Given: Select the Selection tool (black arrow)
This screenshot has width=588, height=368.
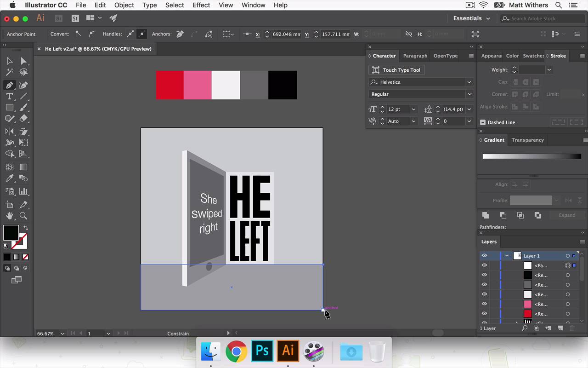Looking at the screenshot, I should coord(9,61).
